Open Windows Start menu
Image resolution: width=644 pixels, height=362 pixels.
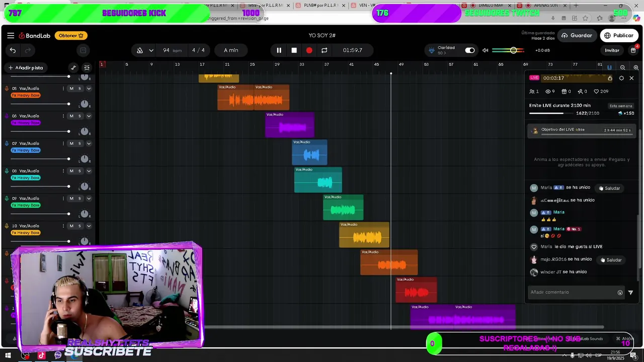pyautogui.click(x=8, y=356)
